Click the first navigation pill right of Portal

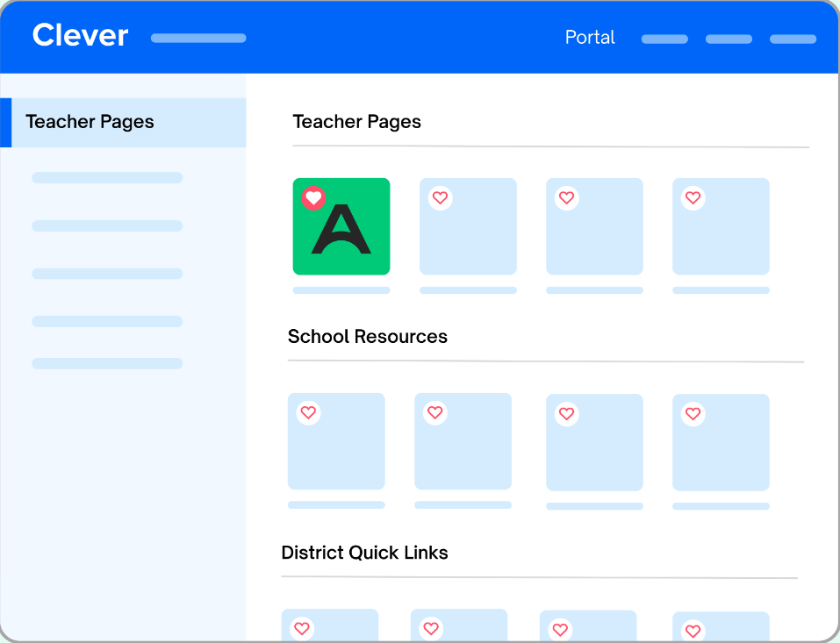point(664,39)
